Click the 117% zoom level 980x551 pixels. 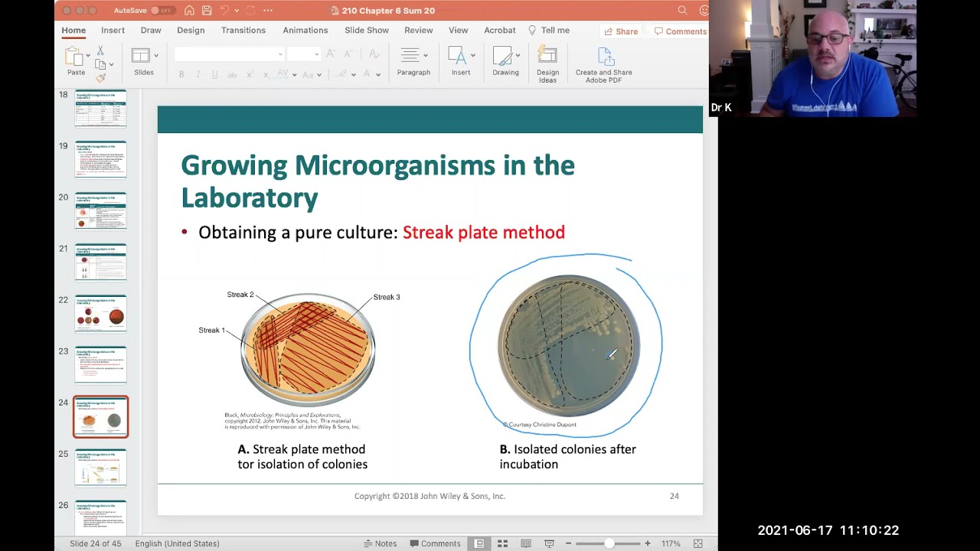click(x=671, y=543)
